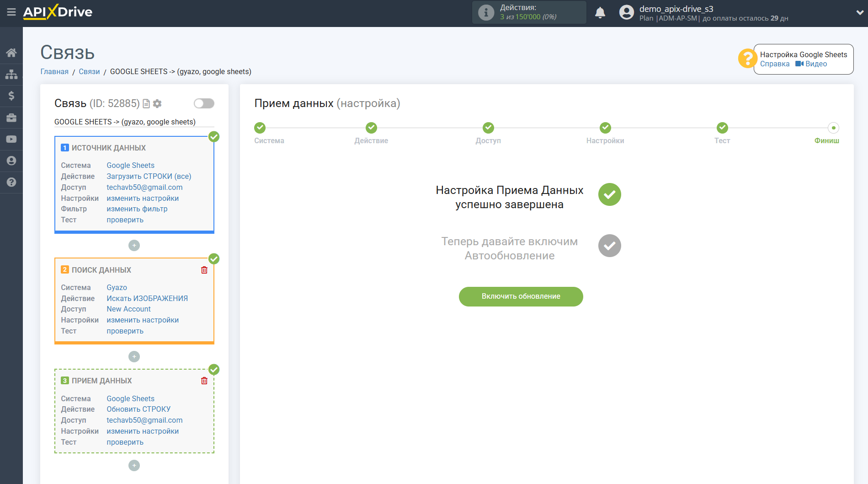Click the briefcase services icon in the sidebar
This screenshot has height=484, width=868.
[x=11, y=118]
